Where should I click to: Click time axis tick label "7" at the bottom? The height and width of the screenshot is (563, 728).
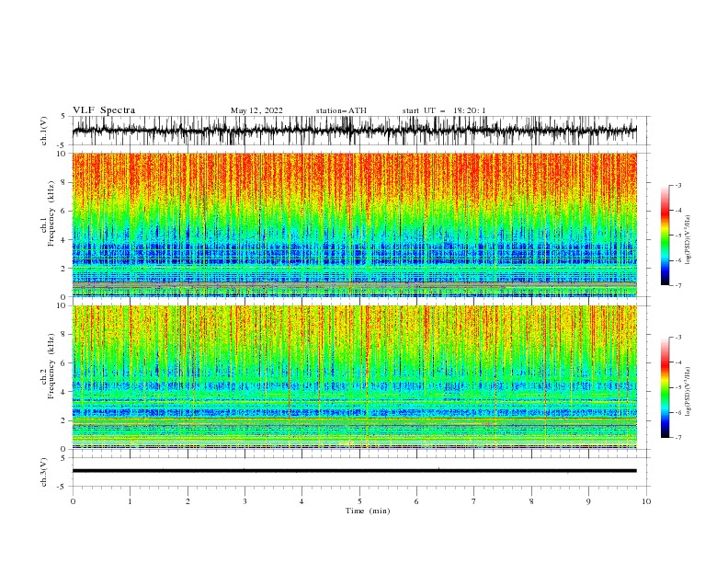[x=474, y=501]
